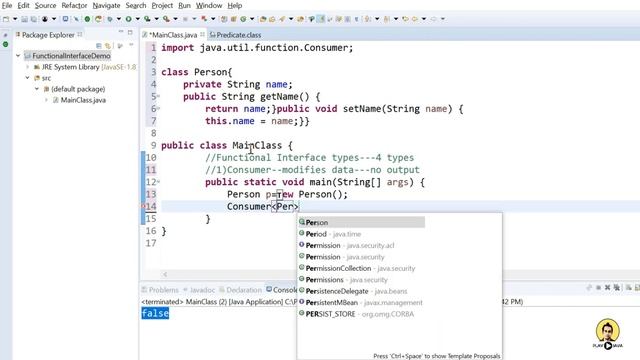Toggle code folding at line 5
The height and width of the screenshot is (360, 640).
[x=158, y=96]
